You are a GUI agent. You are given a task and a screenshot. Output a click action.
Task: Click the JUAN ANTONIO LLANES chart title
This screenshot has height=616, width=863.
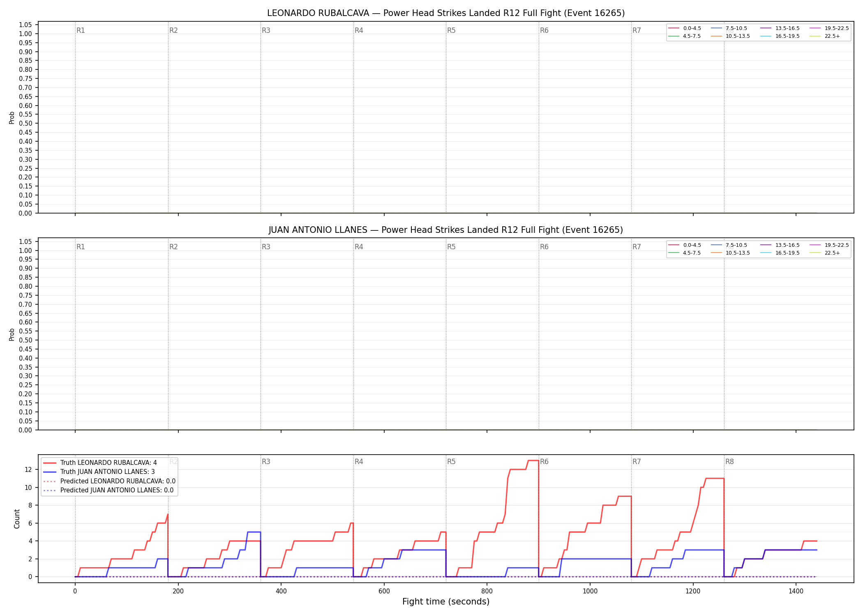pos(446,230)
